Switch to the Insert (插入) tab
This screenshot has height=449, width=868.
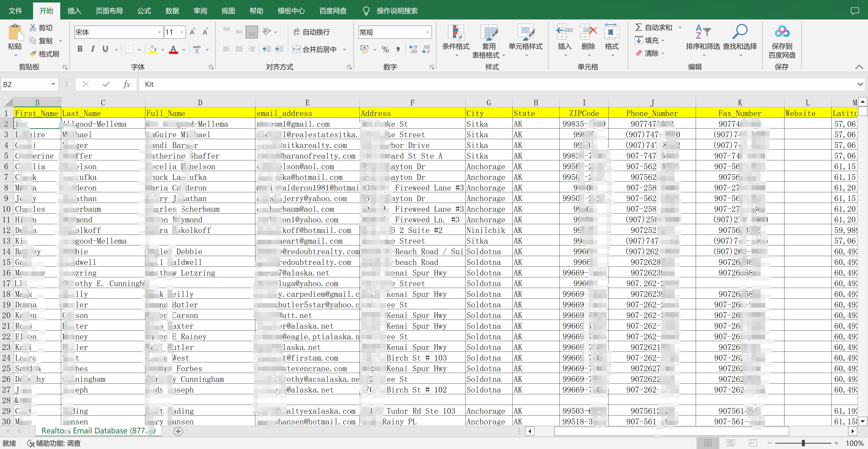[74, 11]
